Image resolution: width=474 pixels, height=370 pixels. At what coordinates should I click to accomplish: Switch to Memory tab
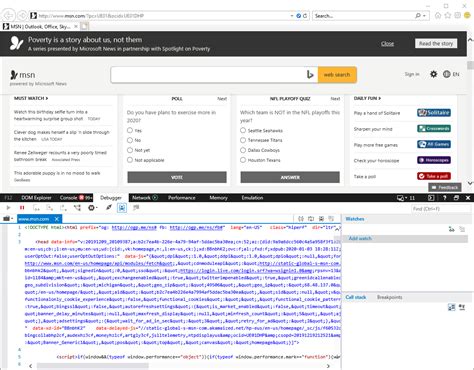tap(218, 198)
